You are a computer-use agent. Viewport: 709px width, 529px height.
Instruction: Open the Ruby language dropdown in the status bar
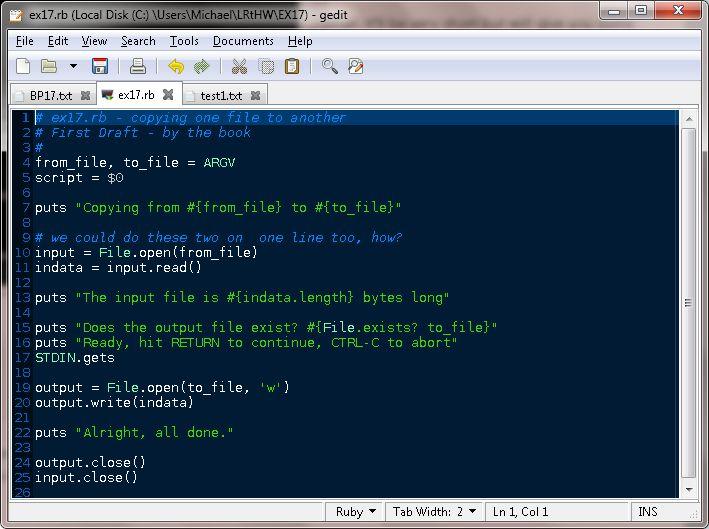click(x=355, y=512)
